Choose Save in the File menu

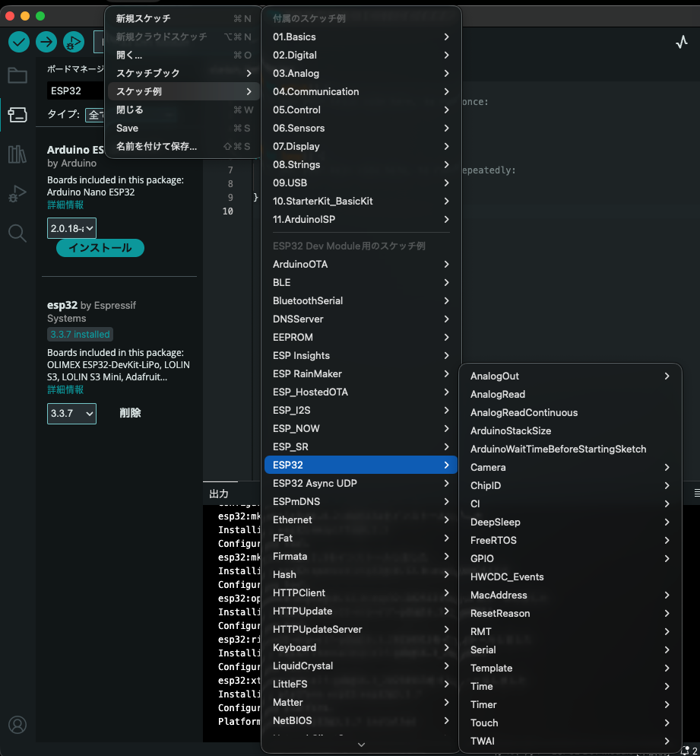pyautogui.click(x=128, y=128)
